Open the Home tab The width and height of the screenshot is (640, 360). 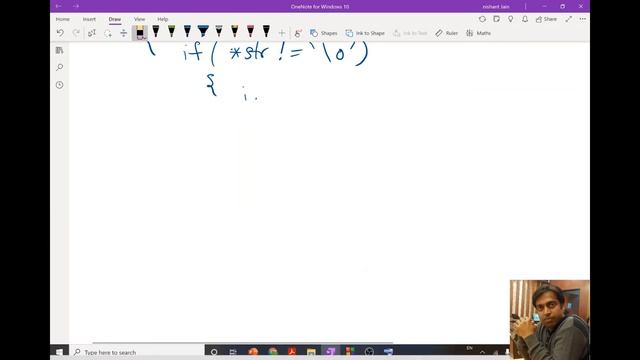click(62, 19)
